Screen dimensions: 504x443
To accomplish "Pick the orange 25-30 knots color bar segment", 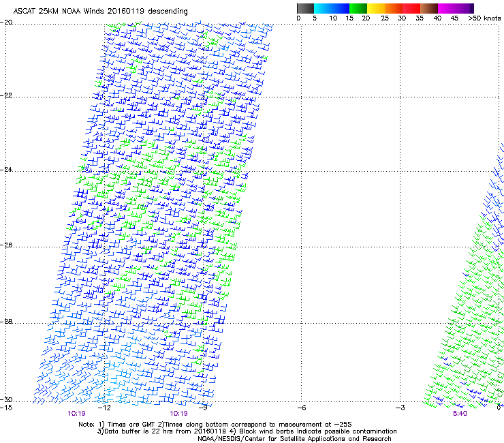I will point(394,8).
